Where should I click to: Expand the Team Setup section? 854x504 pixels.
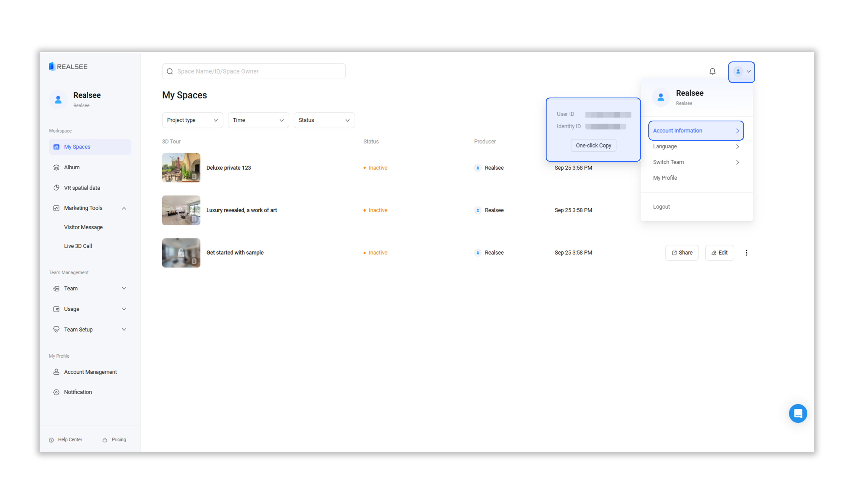124,329
